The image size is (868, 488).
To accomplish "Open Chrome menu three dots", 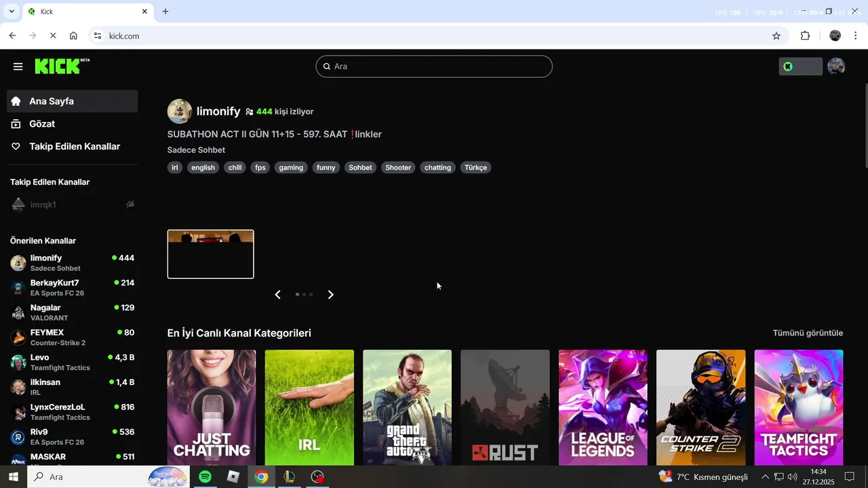I will coord(856,36).
